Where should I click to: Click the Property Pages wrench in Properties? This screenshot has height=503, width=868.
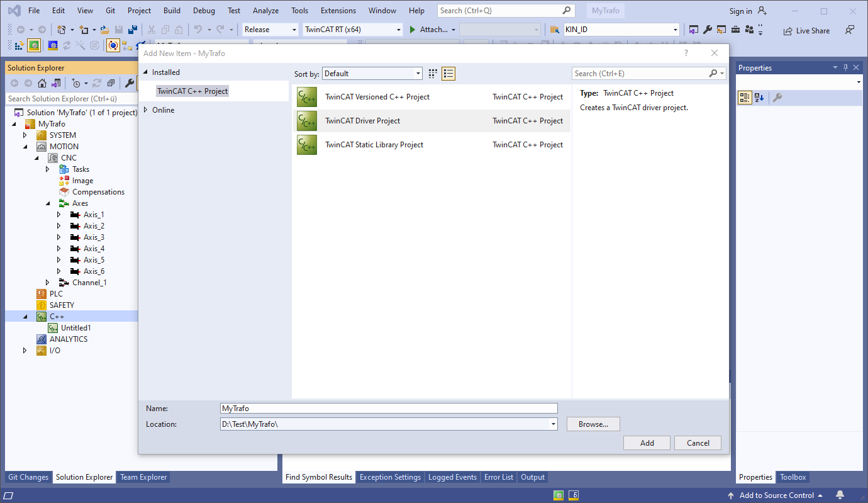pos(777,98)
